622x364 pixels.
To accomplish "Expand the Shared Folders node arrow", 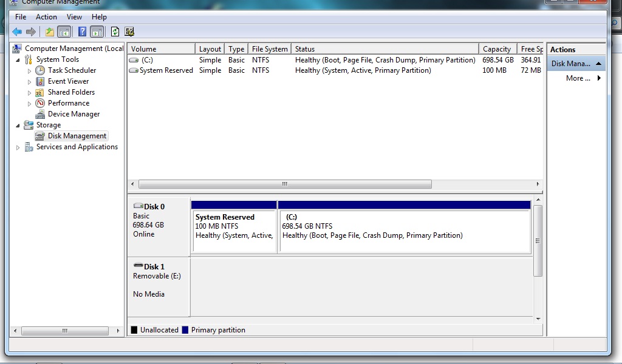I will click(29, 93).
